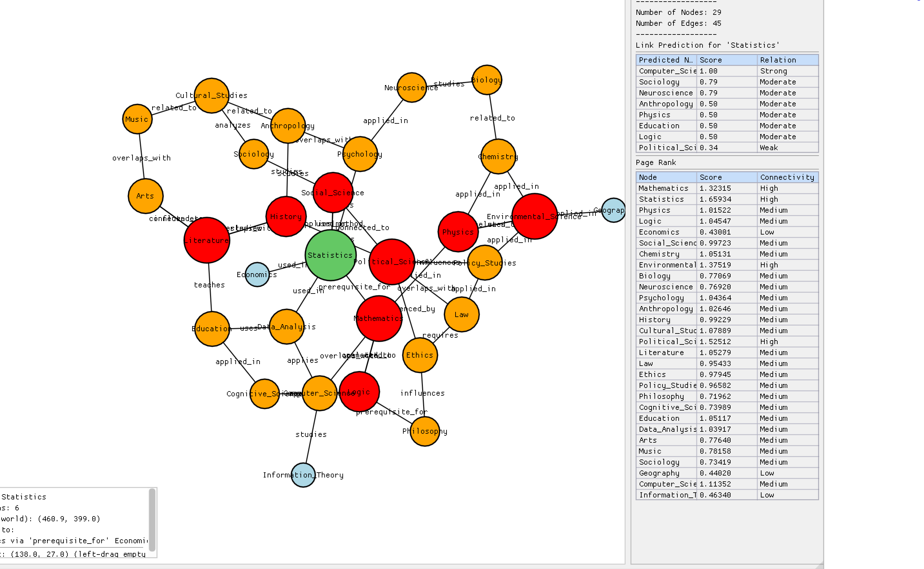Click the Law node circle
Viewport: 924px width, 569px height.
462,314
